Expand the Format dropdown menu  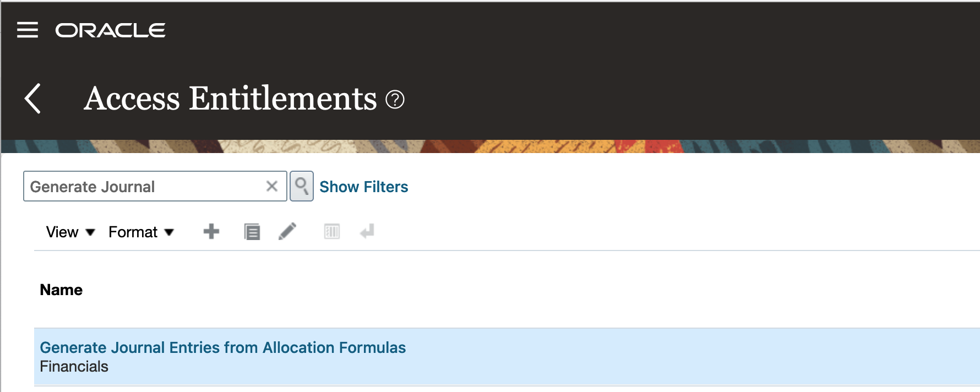point(141,232)
